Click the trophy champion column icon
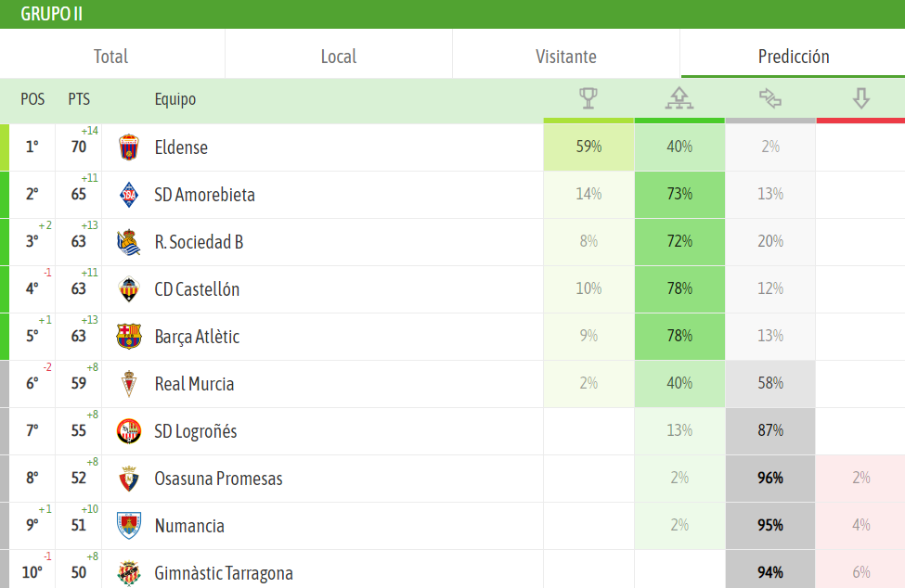The width and height of the screenshot is (905, 588). point(588,98)
